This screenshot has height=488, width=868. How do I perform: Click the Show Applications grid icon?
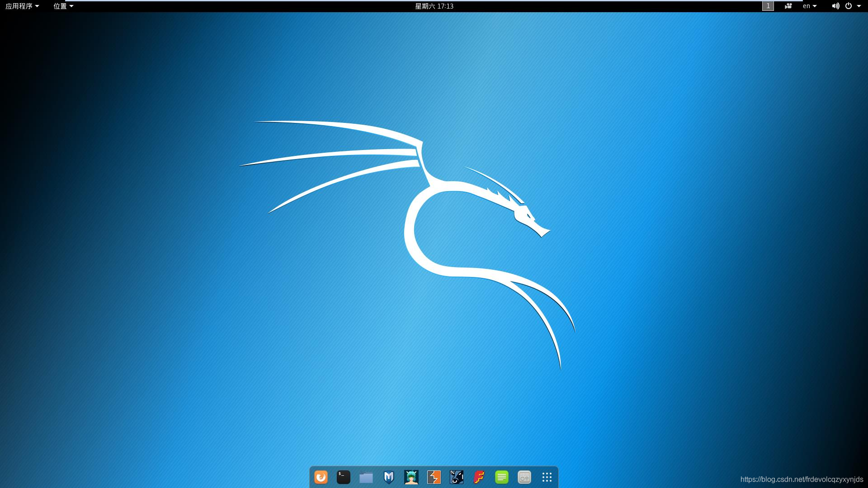[x=547, y=477]
